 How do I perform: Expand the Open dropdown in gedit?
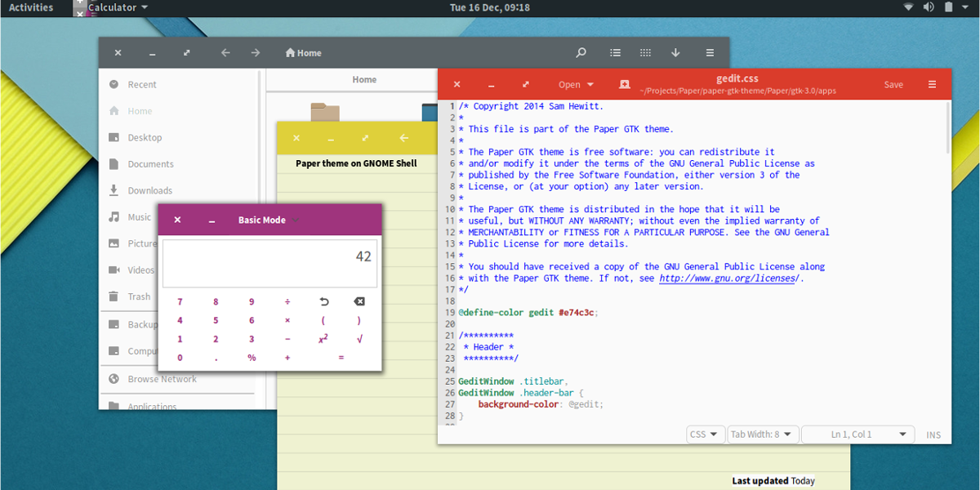coord(576,85)
